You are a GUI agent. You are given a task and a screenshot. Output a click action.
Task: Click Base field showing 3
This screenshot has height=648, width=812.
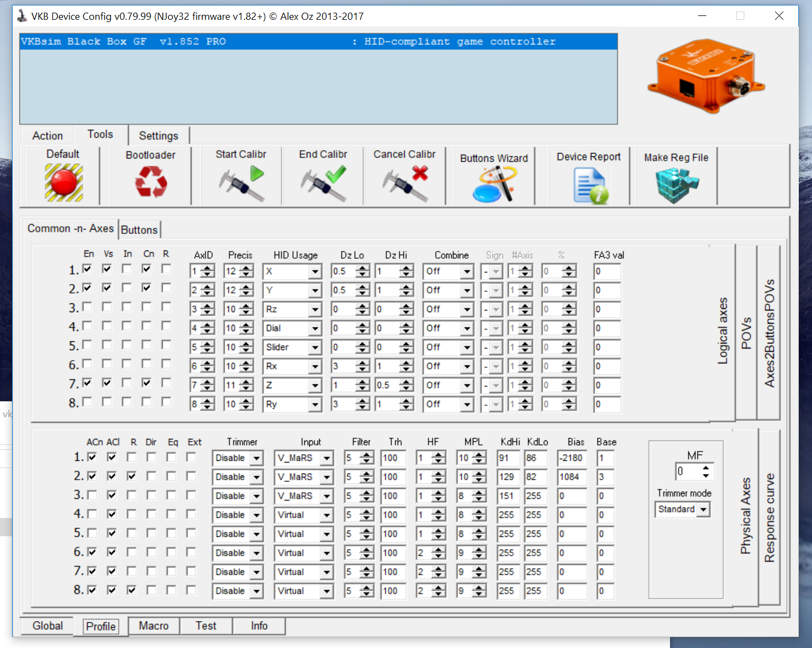(606, 477)
